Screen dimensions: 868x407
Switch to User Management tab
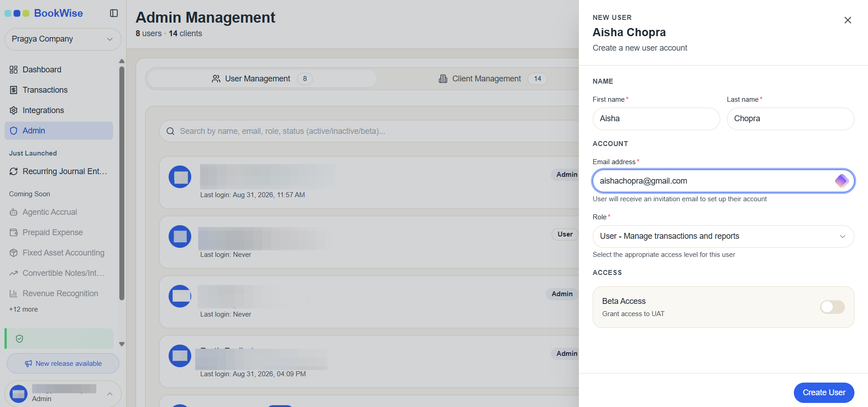coord(262,79)
